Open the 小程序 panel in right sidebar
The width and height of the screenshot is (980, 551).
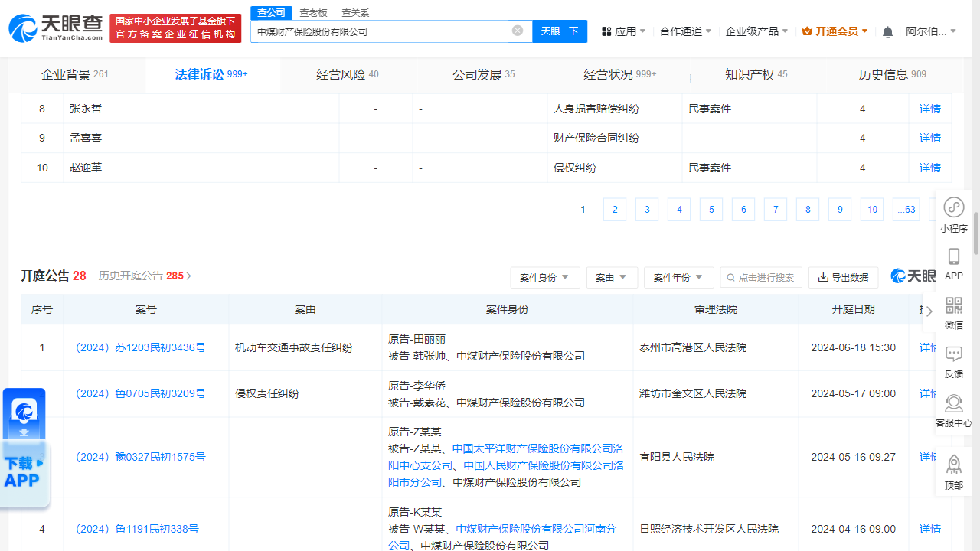click(x=953, y=213)
